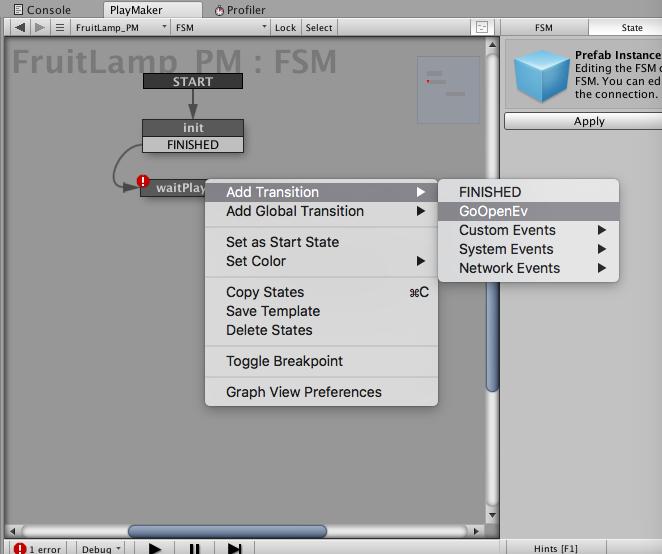Click the Hints [F1] button

coord(556,548)
